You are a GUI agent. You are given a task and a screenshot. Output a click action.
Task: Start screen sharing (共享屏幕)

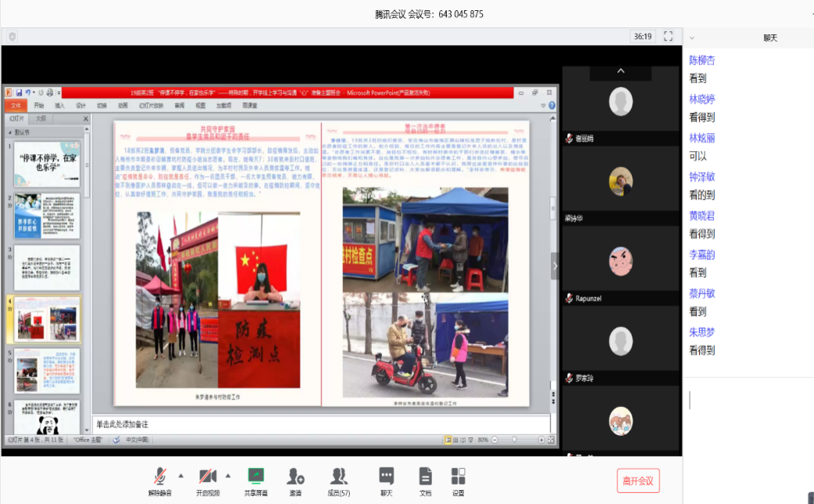[255, 477]
